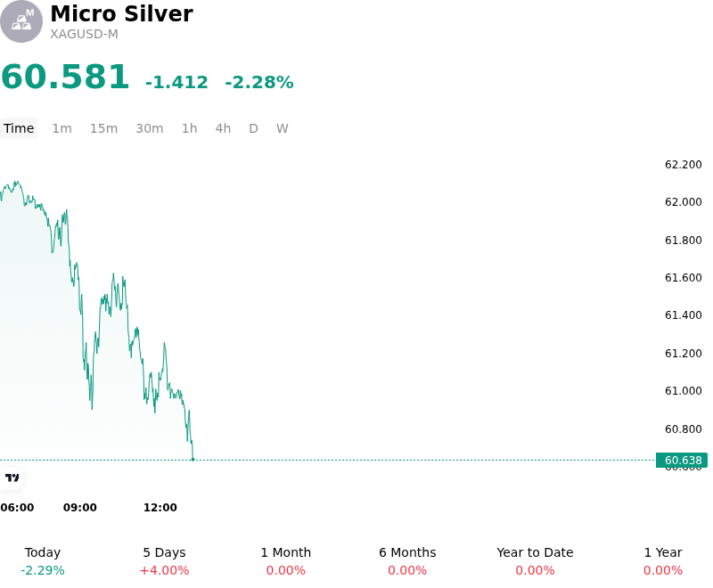The height and width of the screenshot is (588, 713).
Task: Select the 6 Months performance range
Action: coord(407,561)
